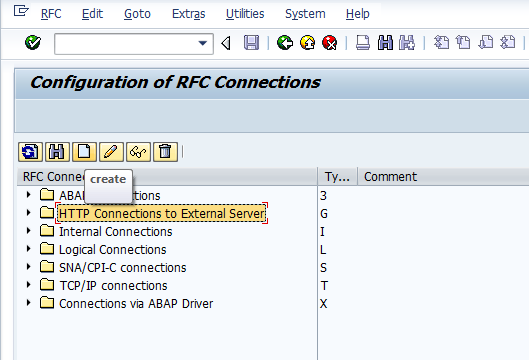Open the Utilities menu

245,14
